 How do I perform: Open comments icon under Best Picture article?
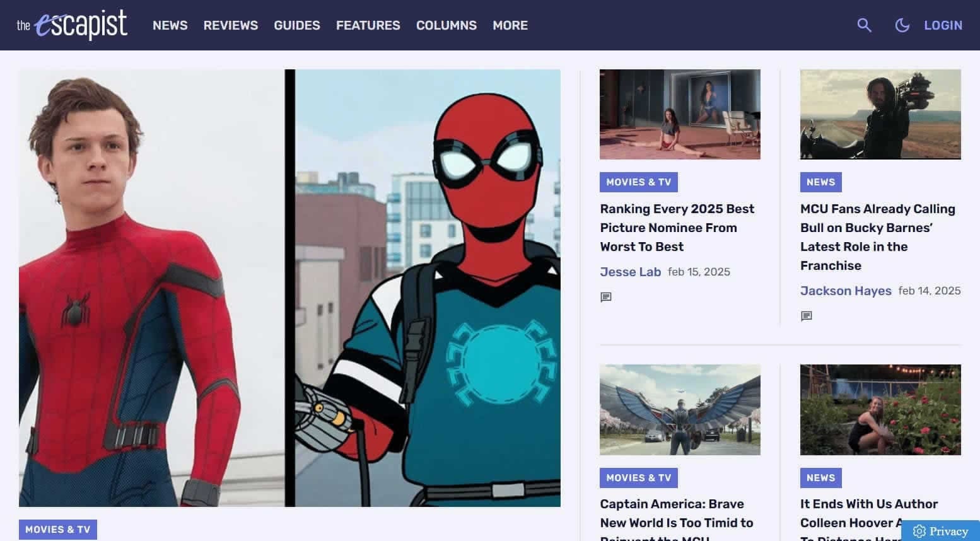click(606, 297)
